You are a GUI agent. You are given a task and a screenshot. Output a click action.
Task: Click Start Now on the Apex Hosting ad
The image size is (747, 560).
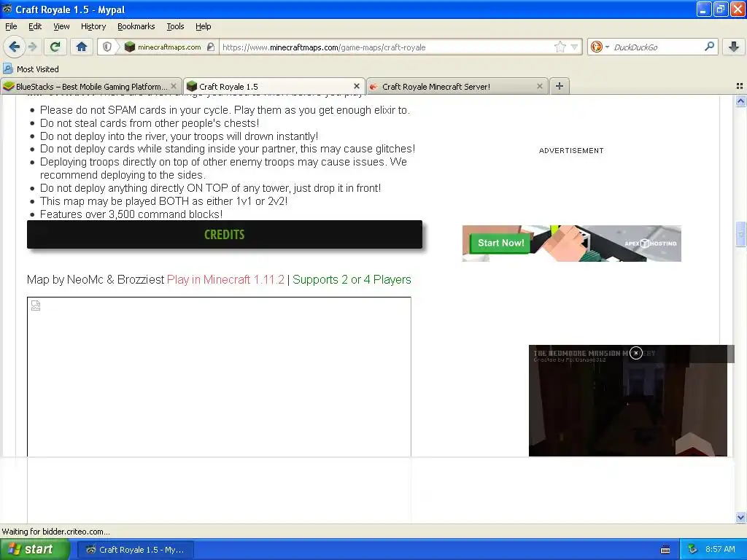coord(500,243)
